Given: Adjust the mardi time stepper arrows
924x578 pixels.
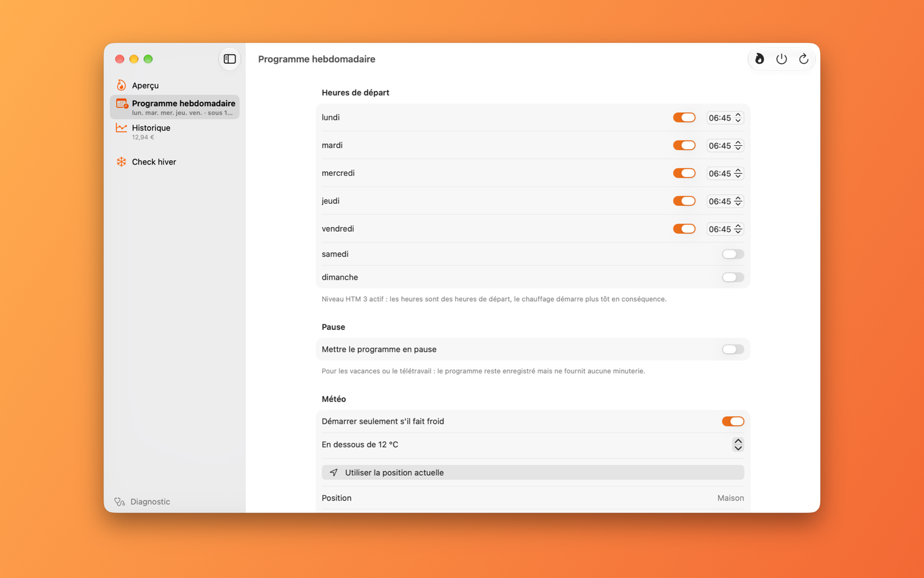Looking at the screenshot, I should pos(738,146).
